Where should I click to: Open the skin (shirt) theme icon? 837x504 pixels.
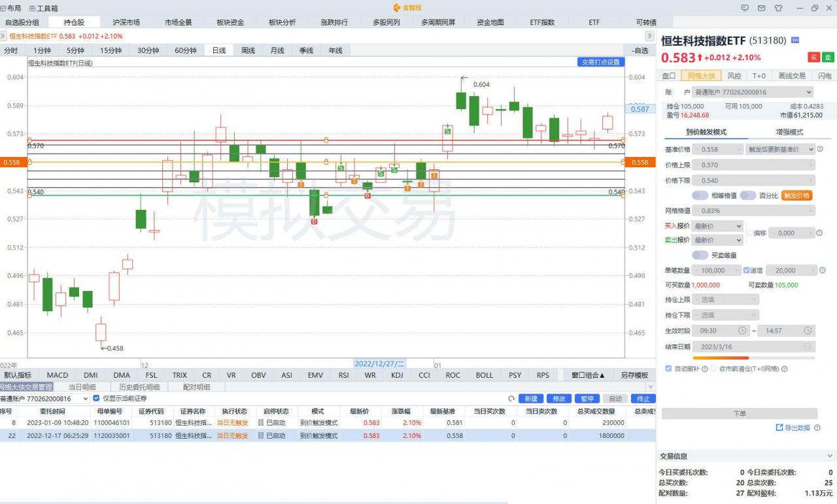(x=778, y=8)
